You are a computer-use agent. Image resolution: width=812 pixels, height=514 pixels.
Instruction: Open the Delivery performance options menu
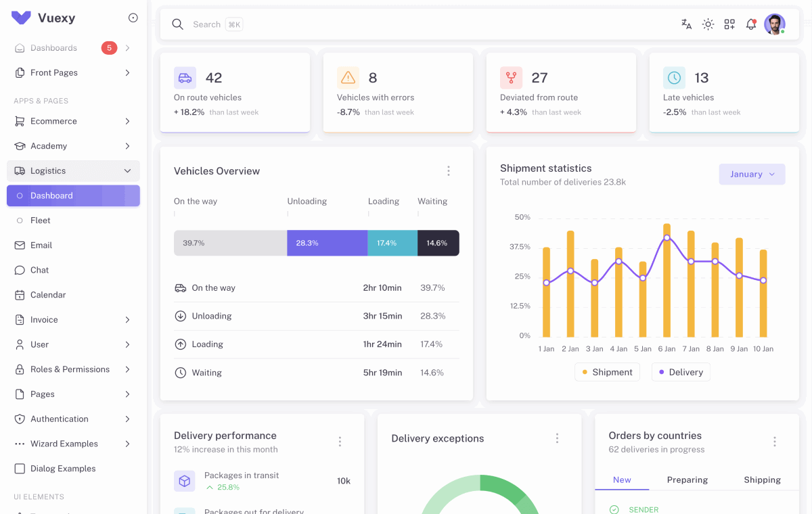click(340, 441)
